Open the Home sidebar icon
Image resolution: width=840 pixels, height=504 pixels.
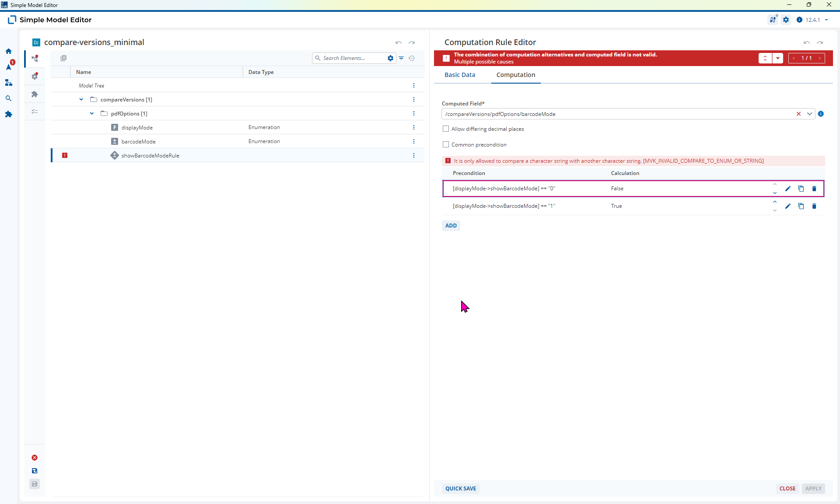coord(8,51)
